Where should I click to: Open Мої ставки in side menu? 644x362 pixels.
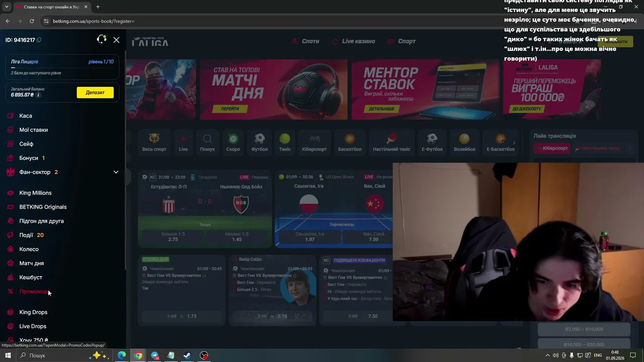click(x=34, y=130)
